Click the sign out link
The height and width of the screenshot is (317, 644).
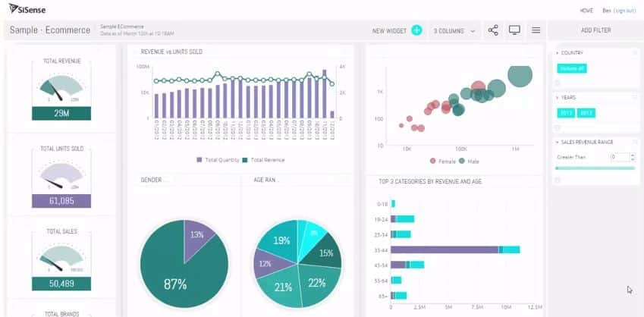click(624, 11)
